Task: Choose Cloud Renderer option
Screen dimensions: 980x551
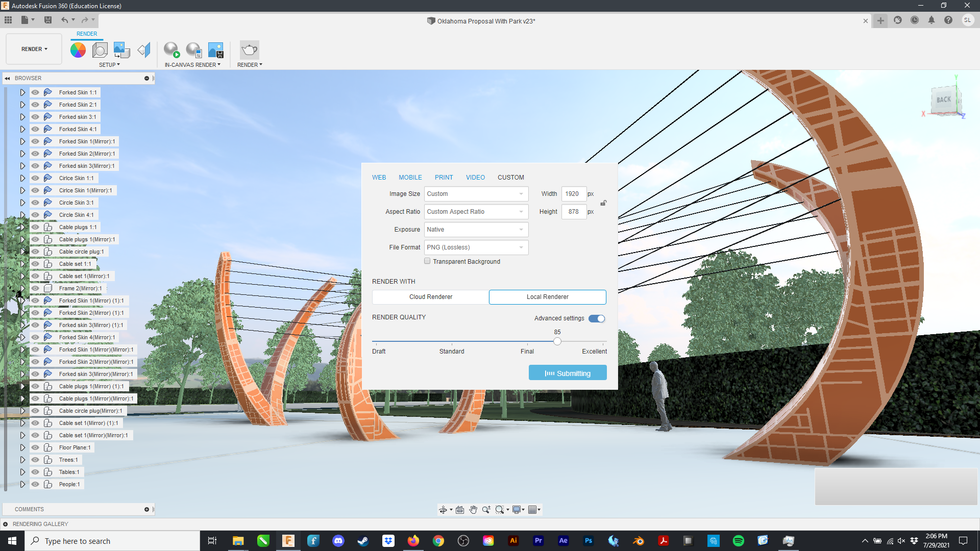Action: pos(431,297)
